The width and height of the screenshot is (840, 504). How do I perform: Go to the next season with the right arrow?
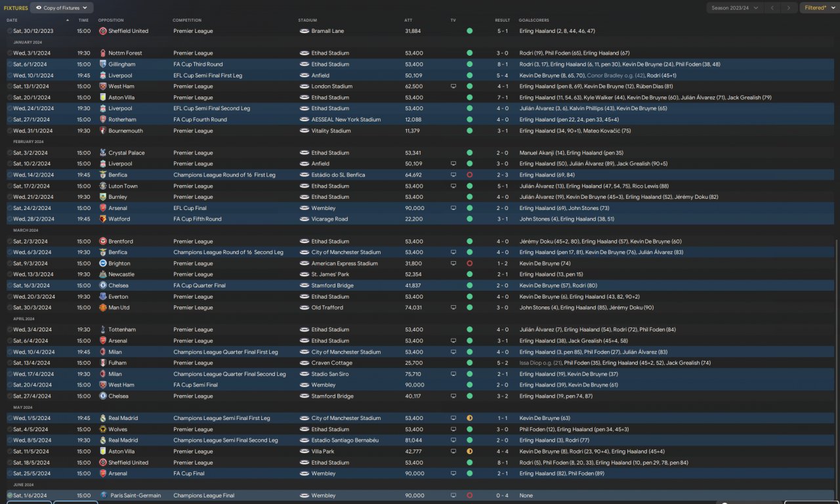click(x=789, y=8)
